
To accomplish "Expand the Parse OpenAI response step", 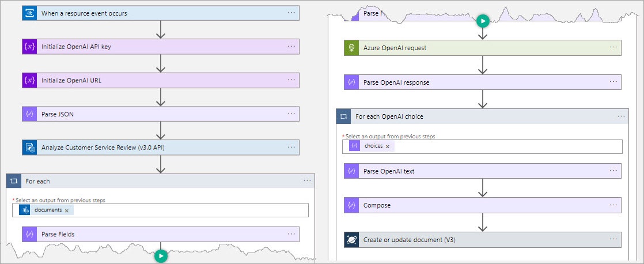I will 483,82.
